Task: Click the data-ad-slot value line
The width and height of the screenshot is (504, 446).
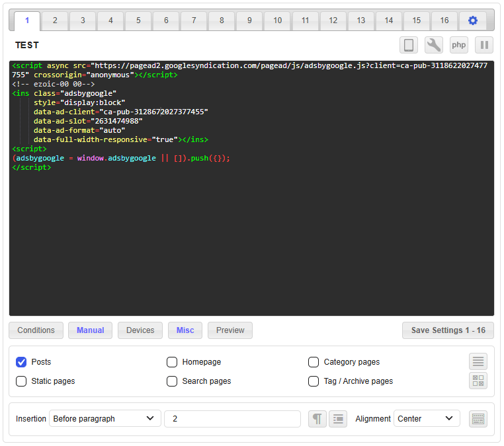Action: 88,121
